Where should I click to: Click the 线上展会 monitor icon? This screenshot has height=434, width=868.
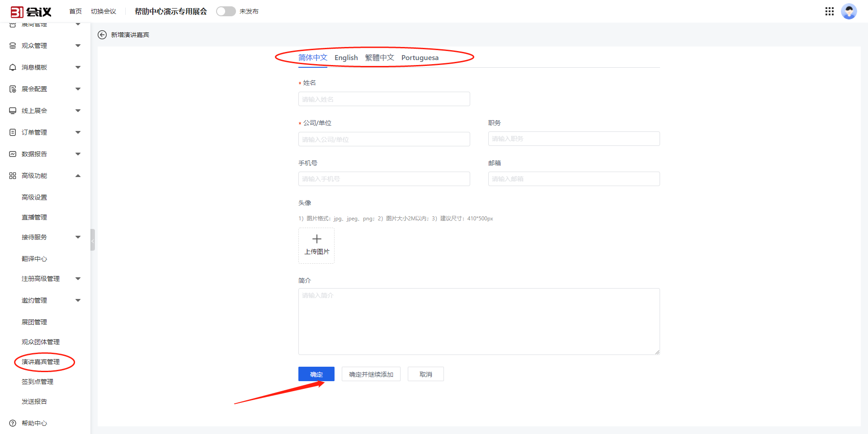click(13, 111)
